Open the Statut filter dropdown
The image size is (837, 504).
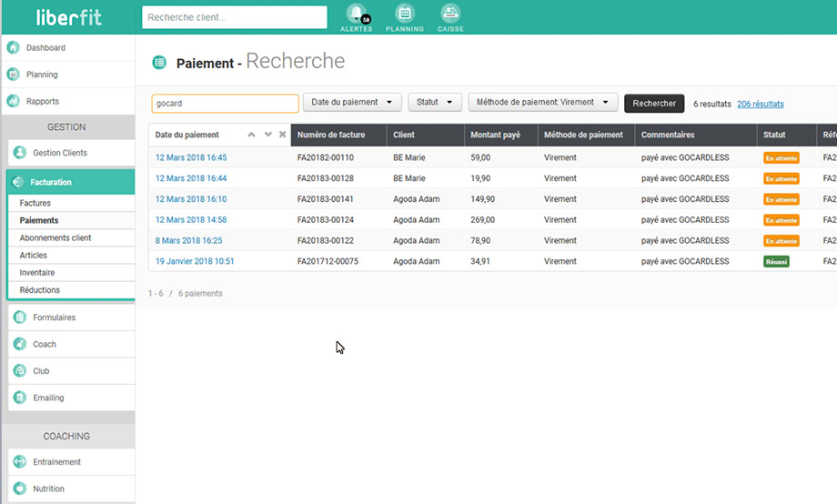click(435, 104)
